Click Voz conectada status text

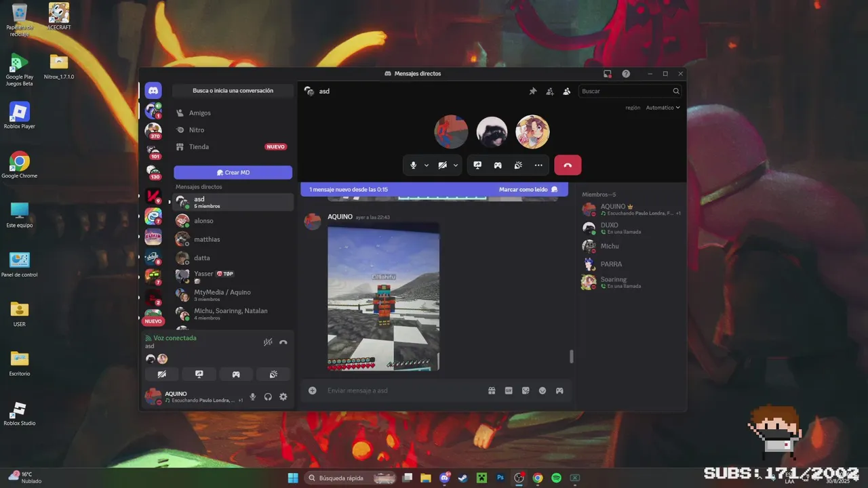pos(175,338)
